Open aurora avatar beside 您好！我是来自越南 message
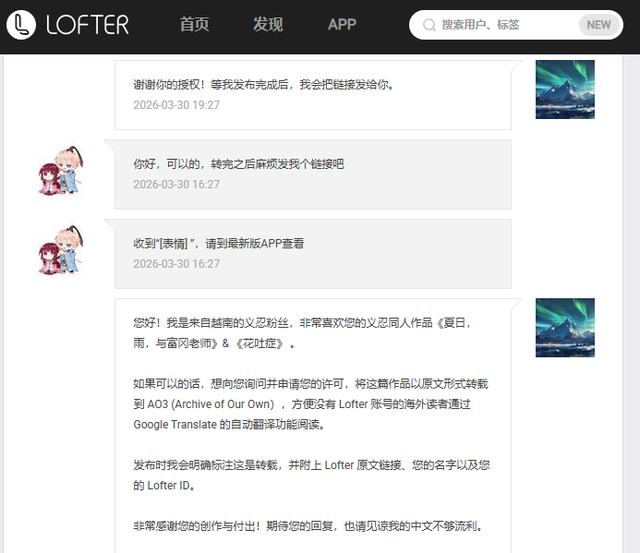This screenshot has width=640, height=553. tap(565, 328)
